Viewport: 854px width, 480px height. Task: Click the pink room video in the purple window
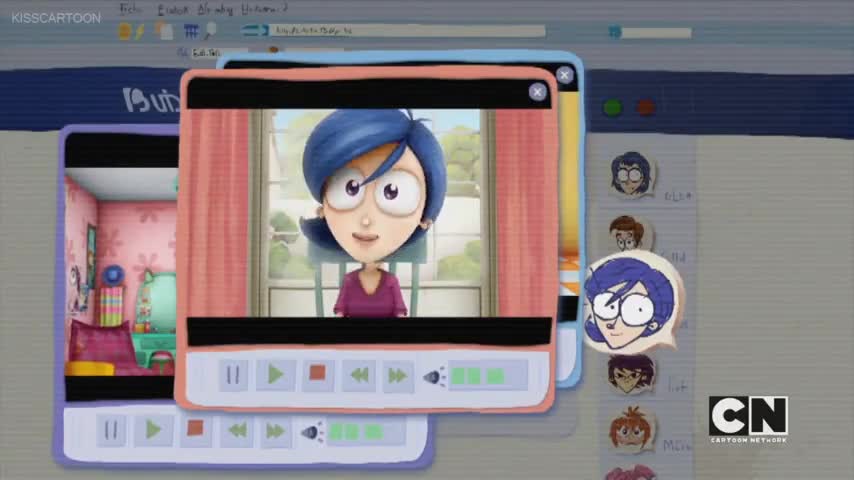click(x=121, y=272)
